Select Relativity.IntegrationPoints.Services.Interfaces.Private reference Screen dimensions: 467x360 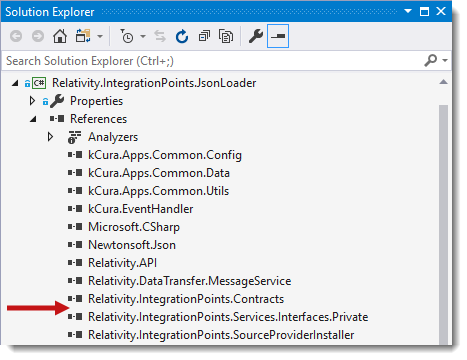pos(228,317)
